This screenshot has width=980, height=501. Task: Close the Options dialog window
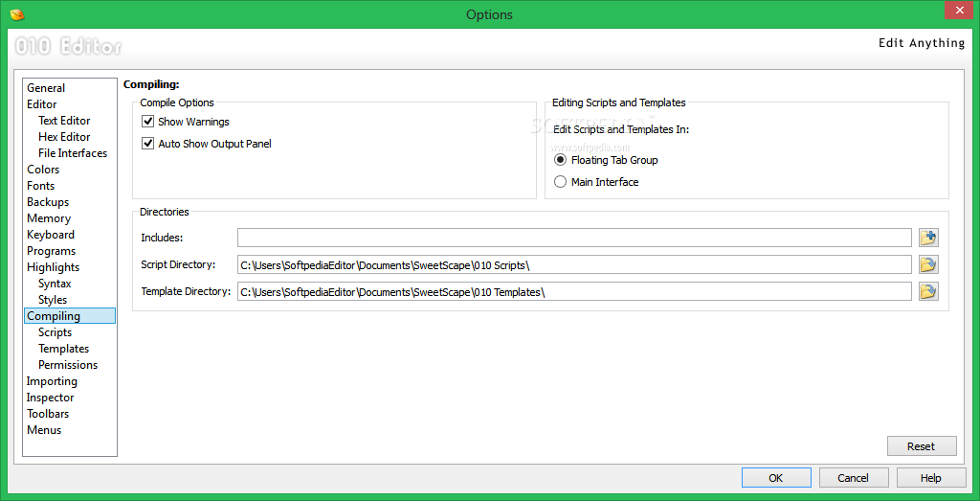point(960,11)
